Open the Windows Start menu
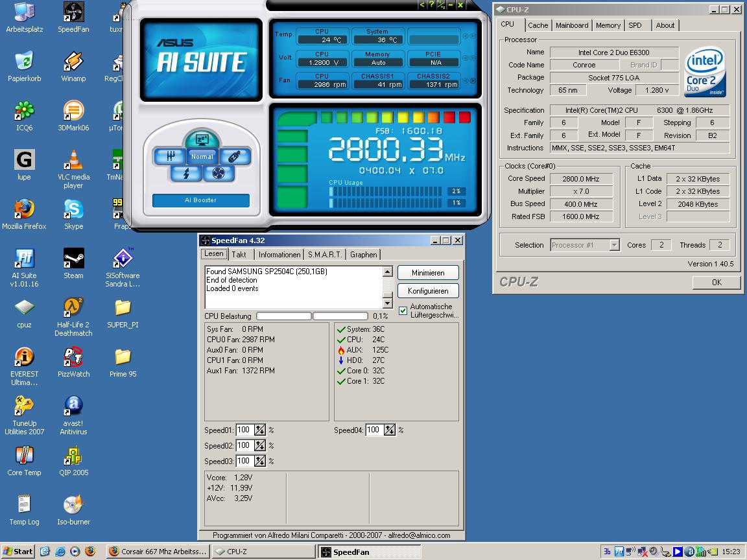 coord(18,552)
